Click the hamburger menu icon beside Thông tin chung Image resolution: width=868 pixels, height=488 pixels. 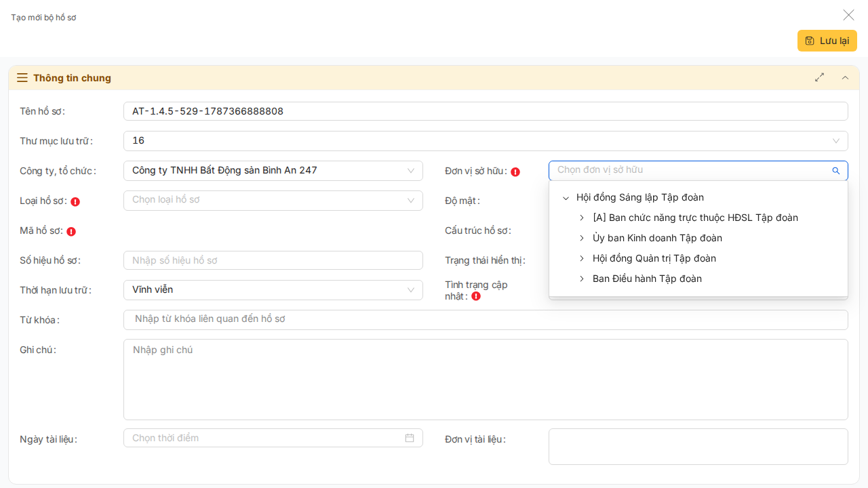click(22, 78)
